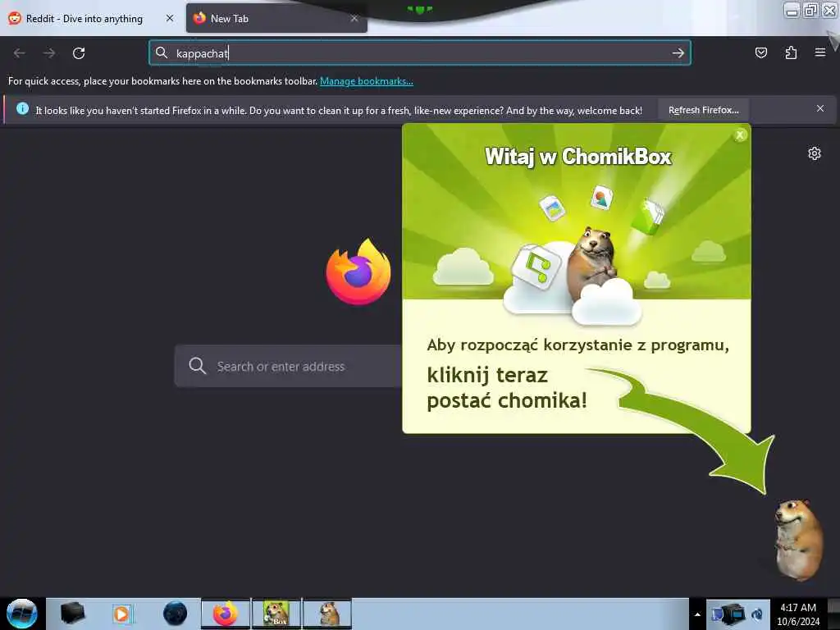Open the hamster taskbar button
The width and height of the screenshot is (840, 630).
tap(328, 614)
